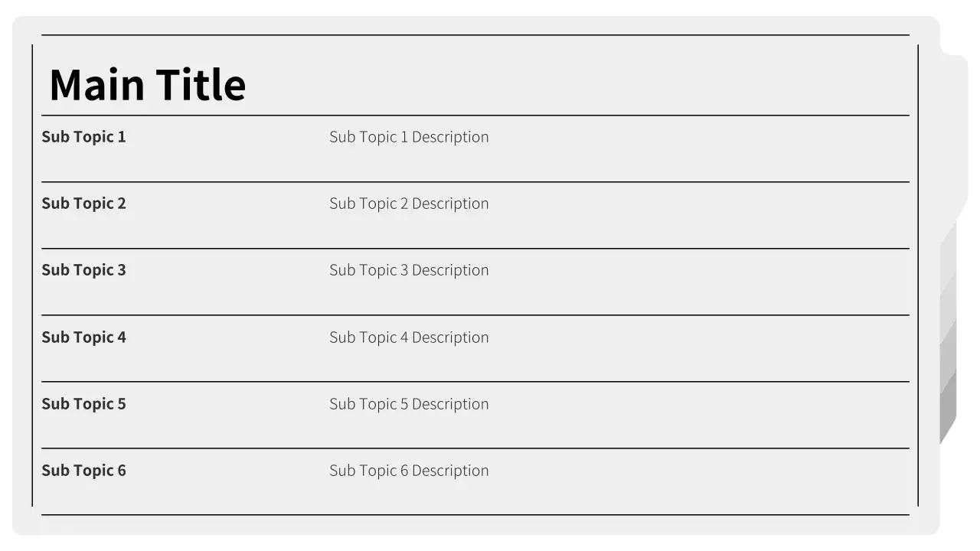Click the Sub Topic 5 label
This screenshot has height=551, width=980.
(83, 404)
